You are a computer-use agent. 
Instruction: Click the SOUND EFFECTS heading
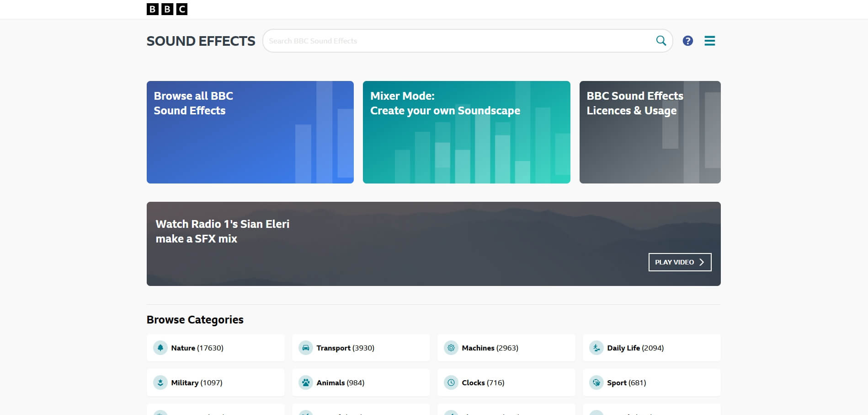[x=201, y=41]
